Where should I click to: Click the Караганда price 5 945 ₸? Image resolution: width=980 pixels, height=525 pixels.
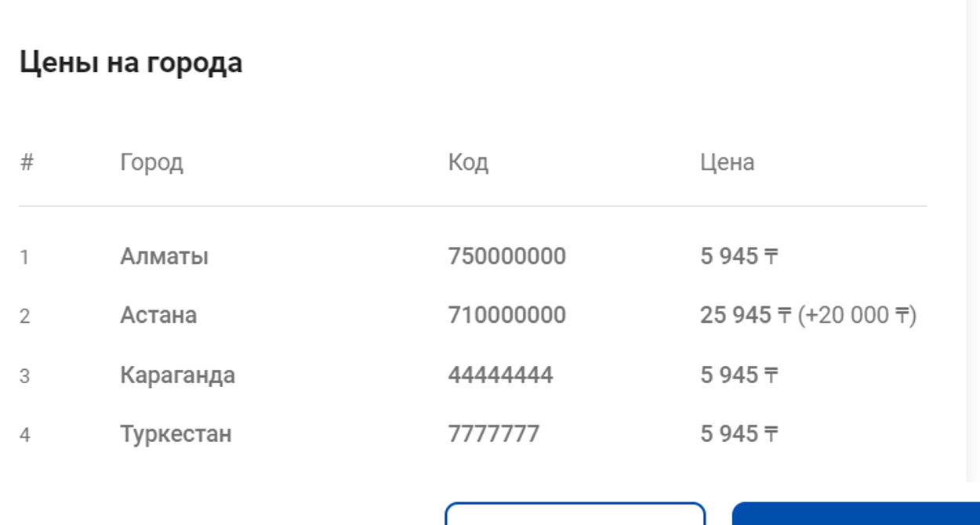(739, 375)
